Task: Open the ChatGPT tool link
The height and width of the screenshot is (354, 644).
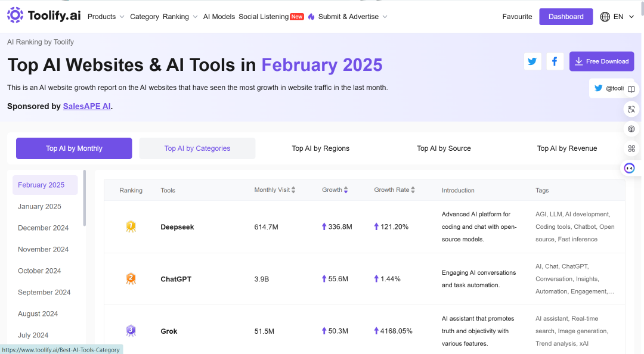Action: click(x=176, y=279)
